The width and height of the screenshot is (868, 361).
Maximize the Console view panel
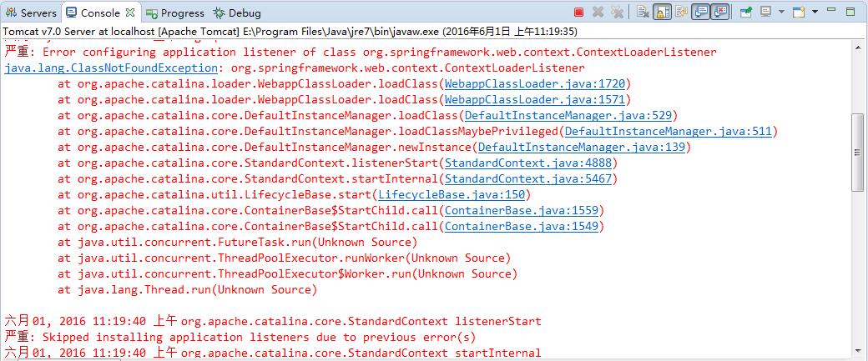click(850, 11)
